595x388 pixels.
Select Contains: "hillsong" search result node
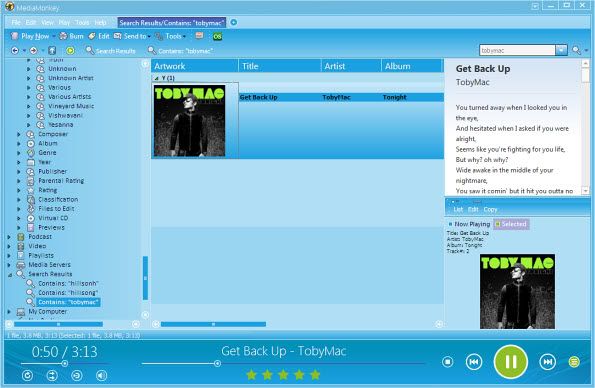(68, 293)
